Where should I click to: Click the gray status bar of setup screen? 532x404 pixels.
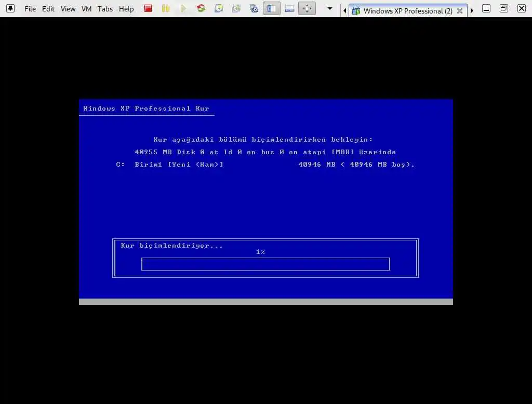pyautogui.click(x=265, y=302)
